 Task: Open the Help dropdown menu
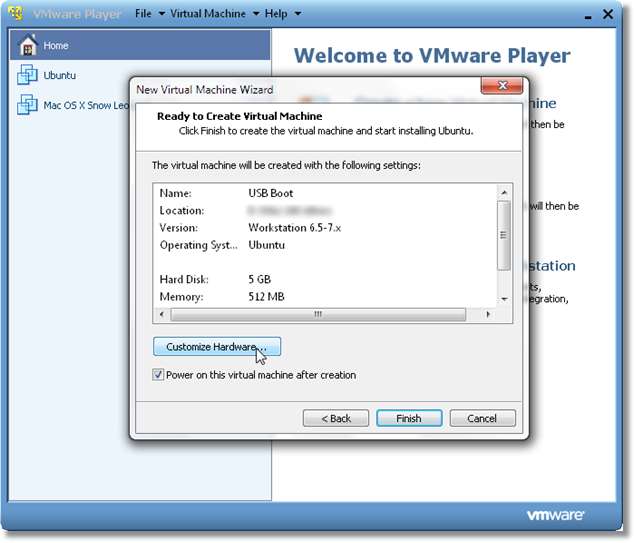click(x=282, y=14)
